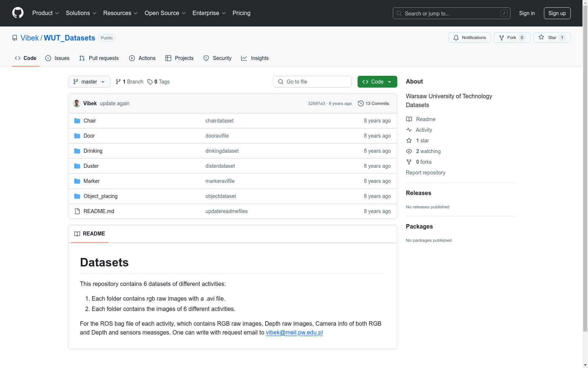This screenshot has width=588, height=368.
Task: Click the book icon next to Readme
Action: (409, 119)
